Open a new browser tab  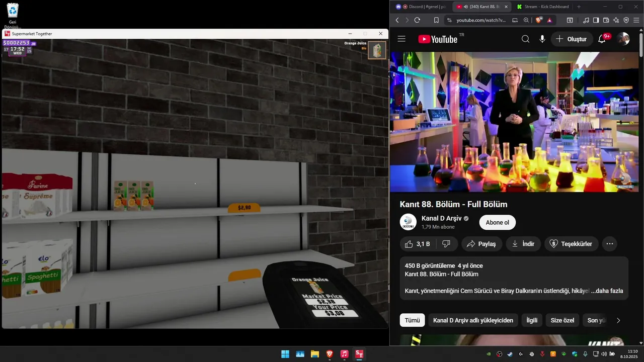pyautogui.click(x=579, y=7)
